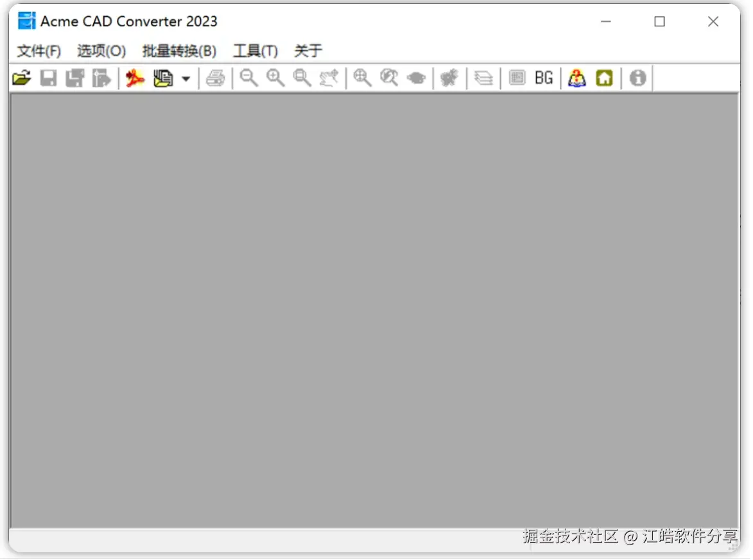The image size is (753, 560).
Task: Open the 批量转换(B) menu
Action: pos(179,51)
